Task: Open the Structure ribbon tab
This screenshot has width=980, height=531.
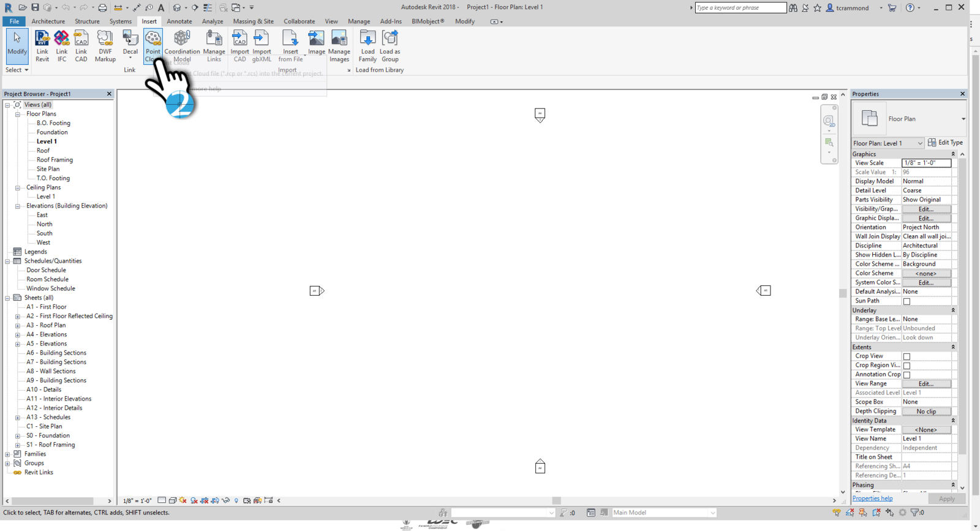Action: pyautogui.click(x=87, y=21)
